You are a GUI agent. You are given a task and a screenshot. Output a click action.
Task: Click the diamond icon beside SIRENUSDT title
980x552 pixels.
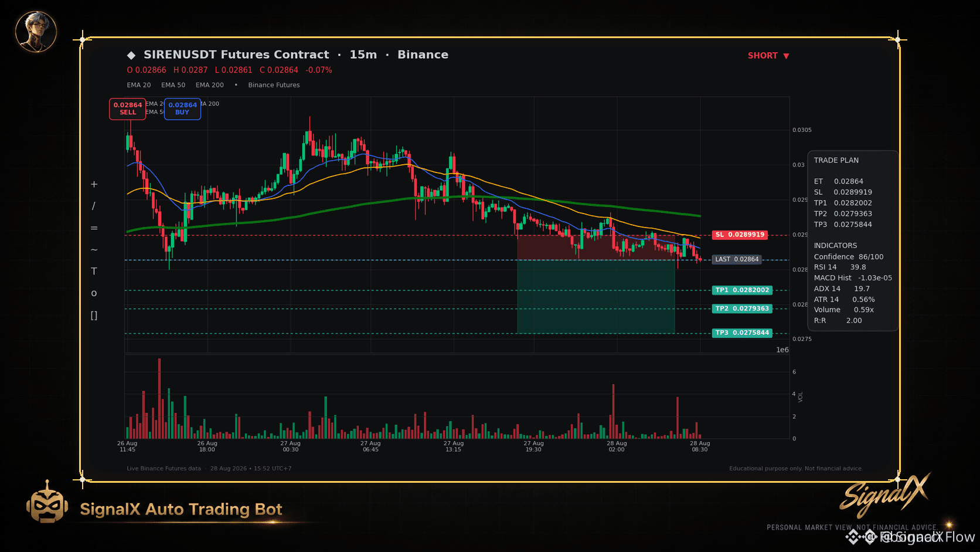point(131,55)
